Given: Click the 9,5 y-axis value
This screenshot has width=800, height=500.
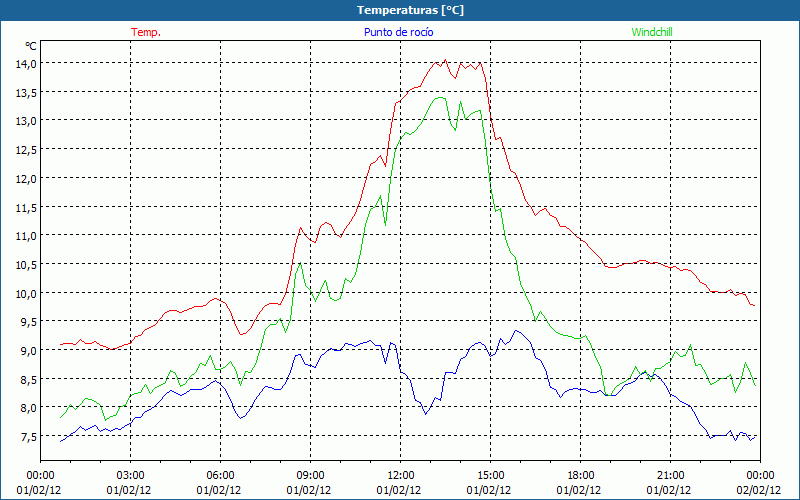Looking at the screenshot, I should pyautogui.click(x=28, y=321).
